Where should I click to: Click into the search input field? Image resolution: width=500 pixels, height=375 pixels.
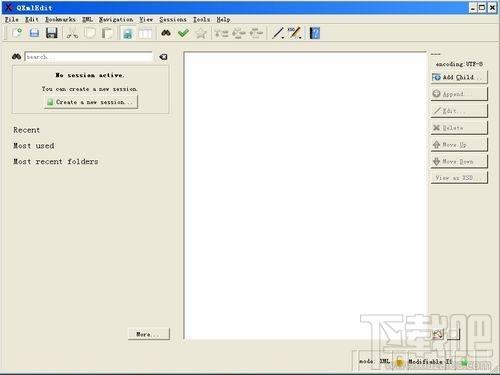89,57
